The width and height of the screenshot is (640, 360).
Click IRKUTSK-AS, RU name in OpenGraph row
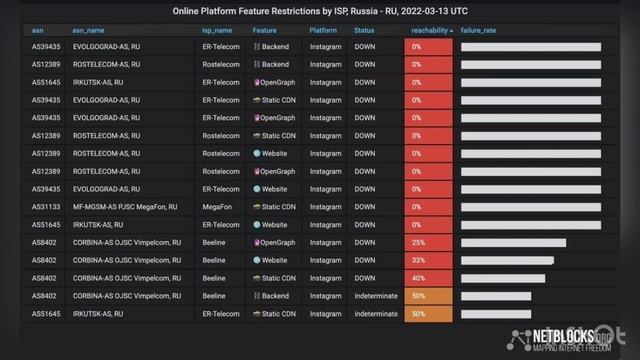[98, 82]
